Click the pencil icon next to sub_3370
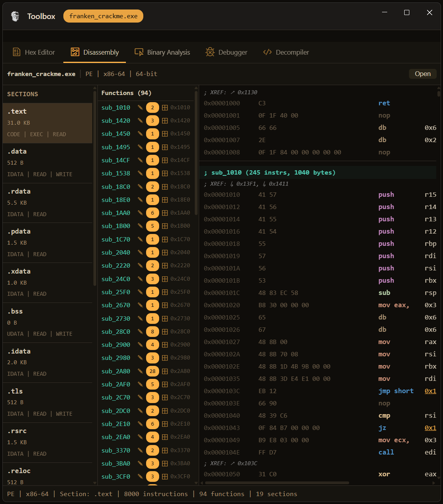 tap(140, 450)
